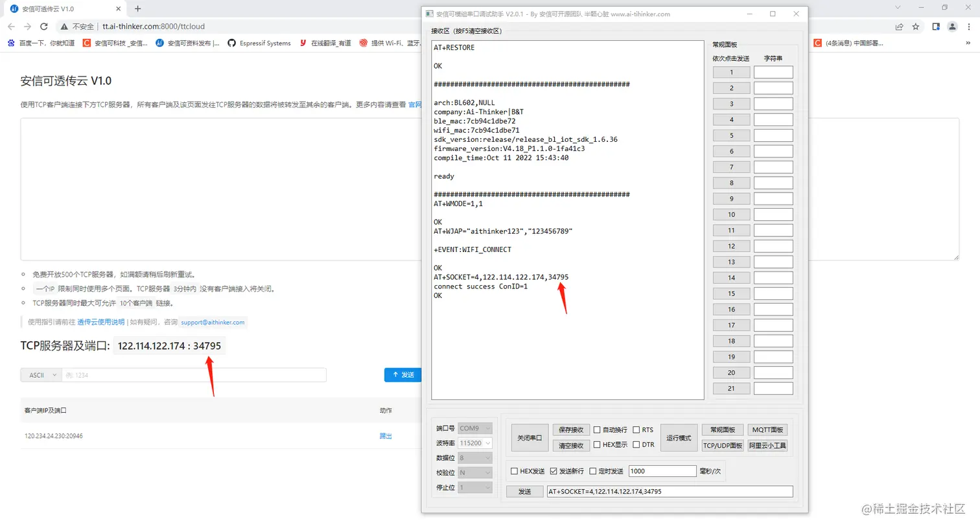
Task: Click the 1000 interval input field
Action: pos(662,471)
